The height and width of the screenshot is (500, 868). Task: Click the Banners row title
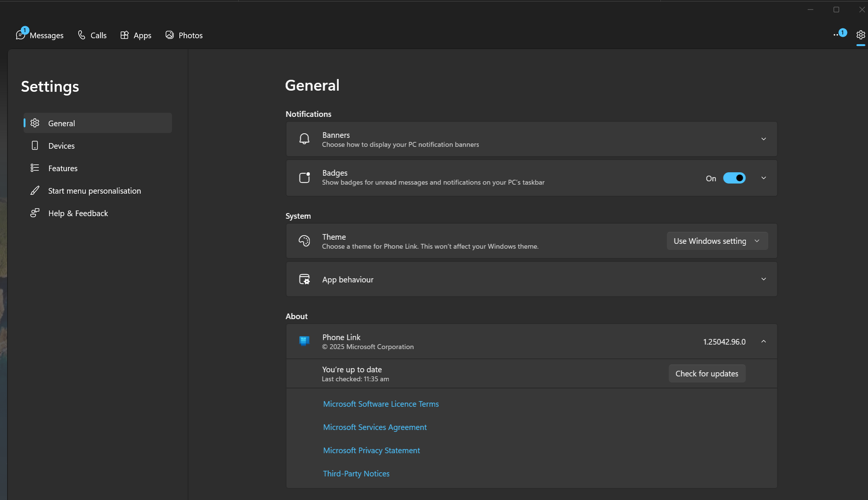point(336,135)
